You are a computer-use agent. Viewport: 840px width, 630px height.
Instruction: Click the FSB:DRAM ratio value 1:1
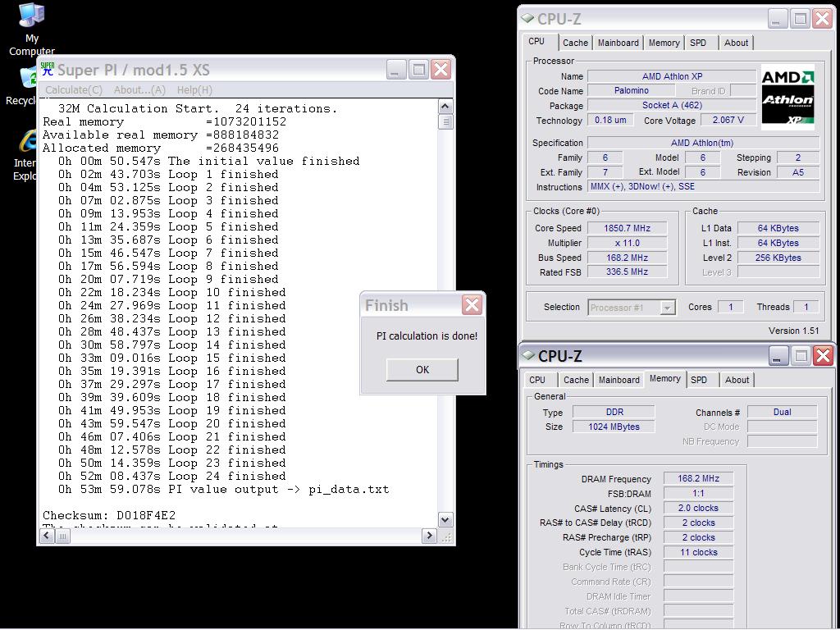[x=699, y=493]
